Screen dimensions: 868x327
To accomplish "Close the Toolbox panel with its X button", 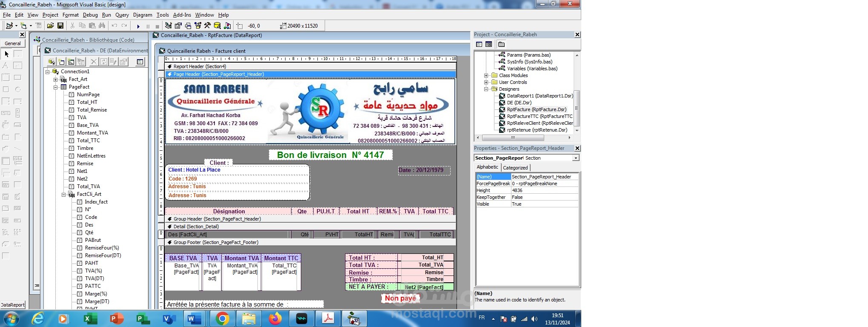I will pos(22,34).
